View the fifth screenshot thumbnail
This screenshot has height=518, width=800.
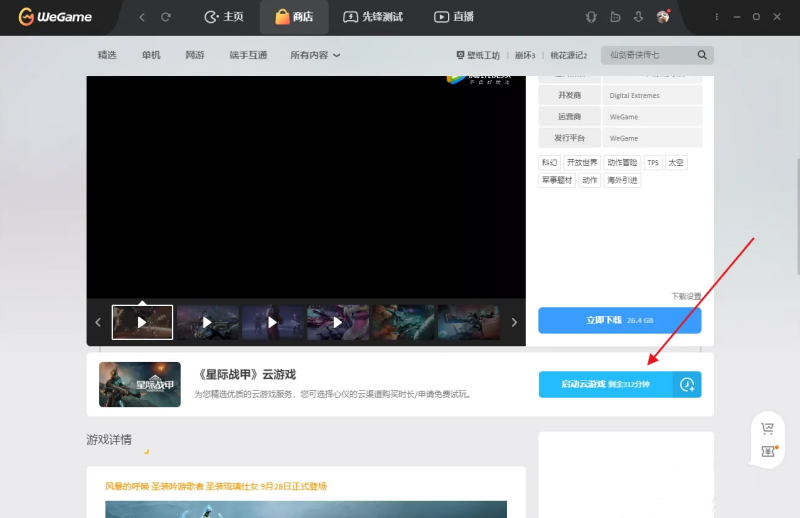(404, 323)
